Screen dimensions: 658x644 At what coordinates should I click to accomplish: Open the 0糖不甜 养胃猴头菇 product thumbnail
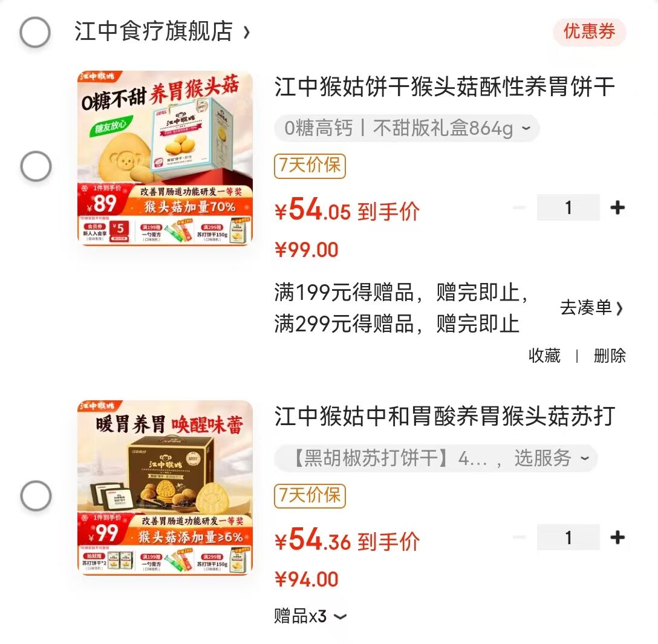tap(165, 158)
